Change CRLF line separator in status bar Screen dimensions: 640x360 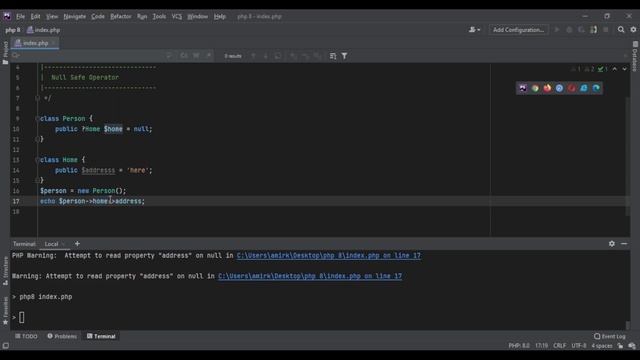pos(560,346)
